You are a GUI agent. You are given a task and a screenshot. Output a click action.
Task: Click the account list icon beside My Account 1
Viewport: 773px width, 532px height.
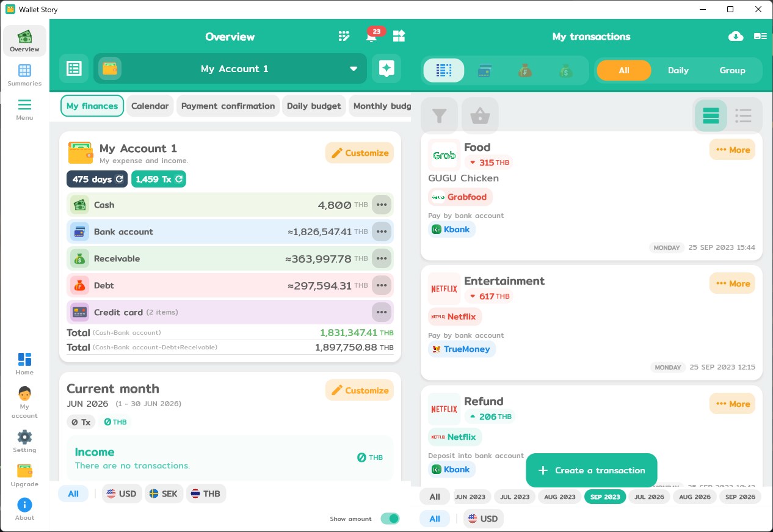(74, 68)
